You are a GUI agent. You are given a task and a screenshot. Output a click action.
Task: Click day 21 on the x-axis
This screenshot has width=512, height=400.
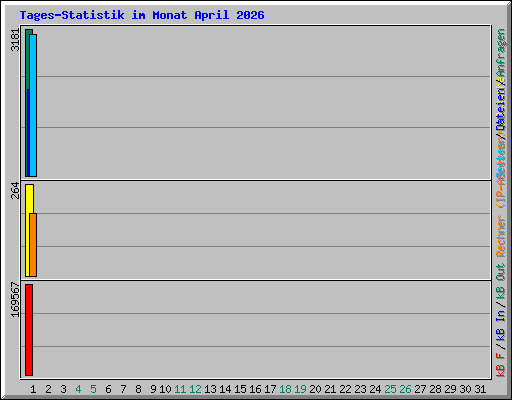(x=330, y=389)
